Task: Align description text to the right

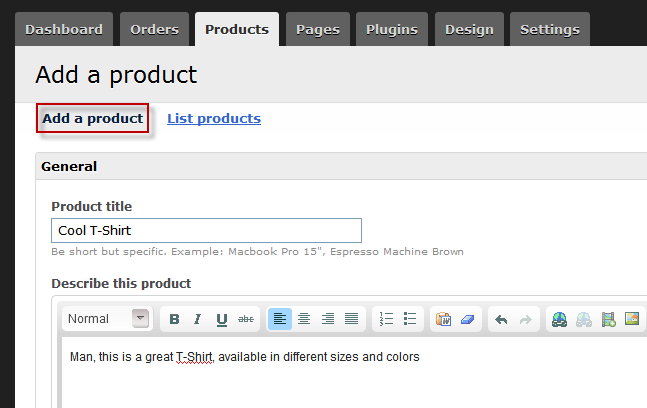Action: 328,319
